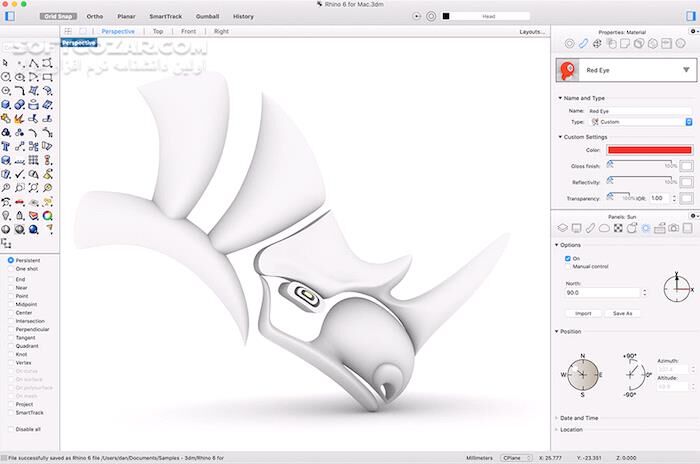Collapse the Custom Settings section
Screen dimensions: 700x464
pos(560,137)
